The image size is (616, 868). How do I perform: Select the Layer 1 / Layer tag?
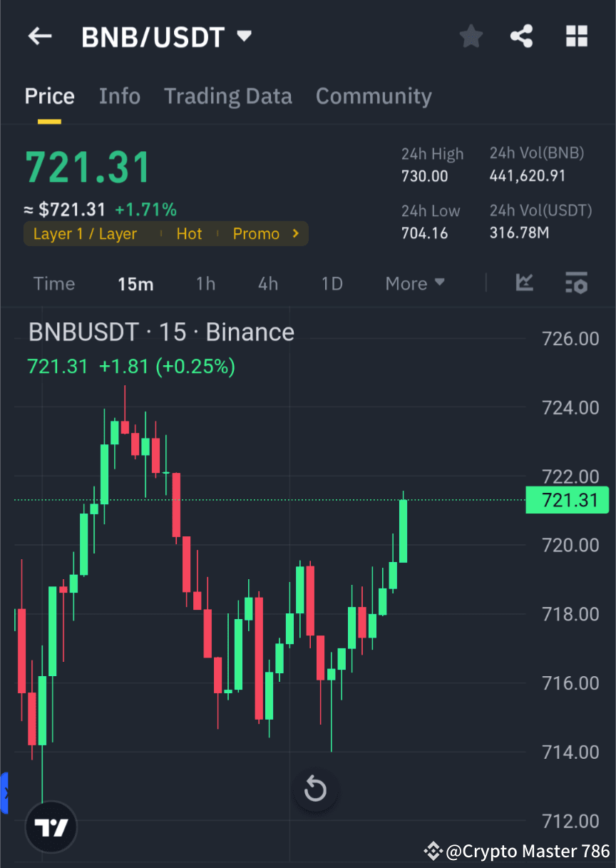click(x=86, y=233)
